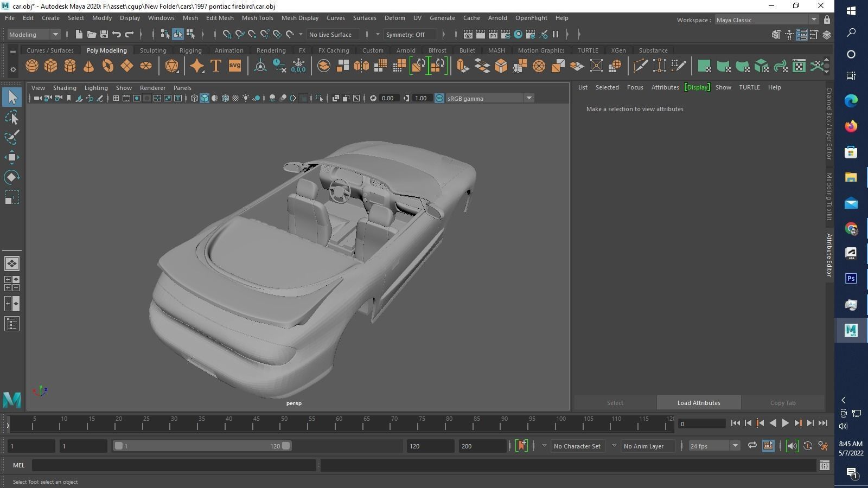
Task: Click the Load Attributes button
Action: (x=699, y=403)
